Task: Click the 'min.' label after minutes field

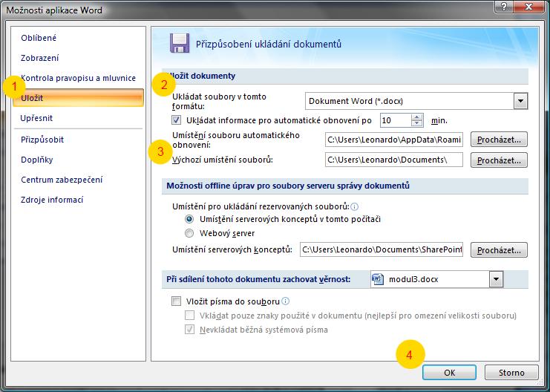Action: 439,121
